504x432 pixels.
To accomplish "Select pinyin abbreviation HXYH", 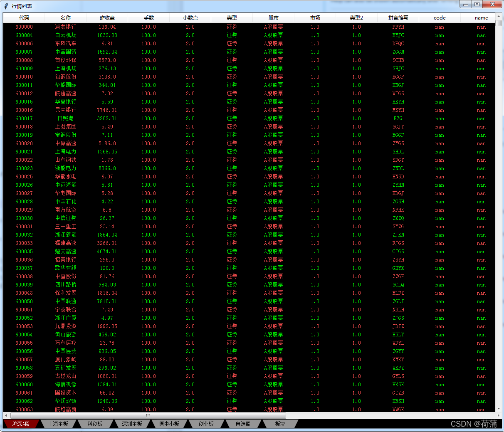I will pos(398,102).
